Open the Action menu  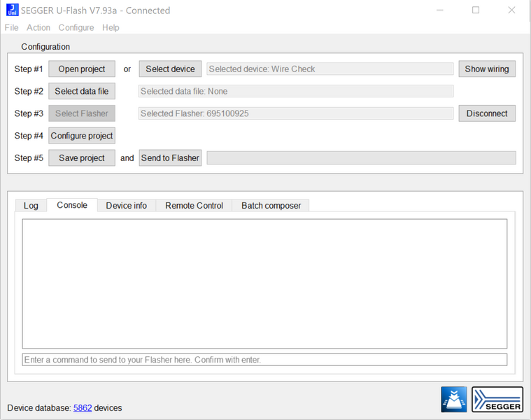[38, 27]
